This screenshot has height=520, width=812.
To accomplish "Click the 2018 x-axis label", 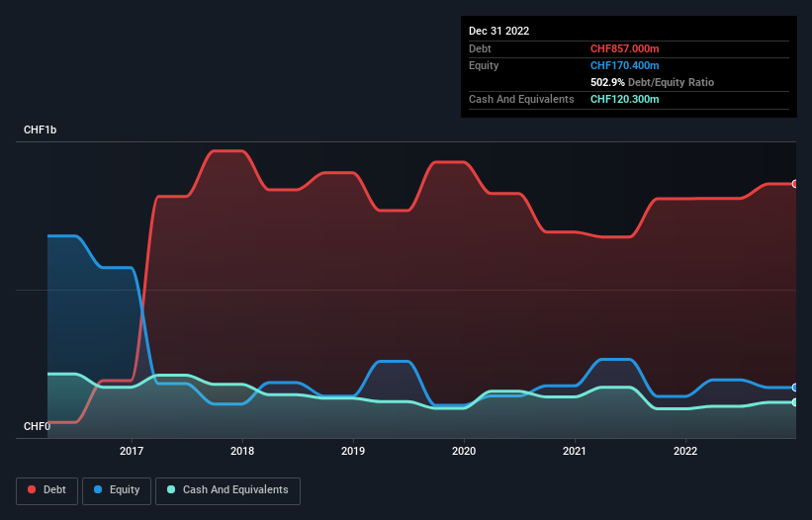I will [242, 451].
